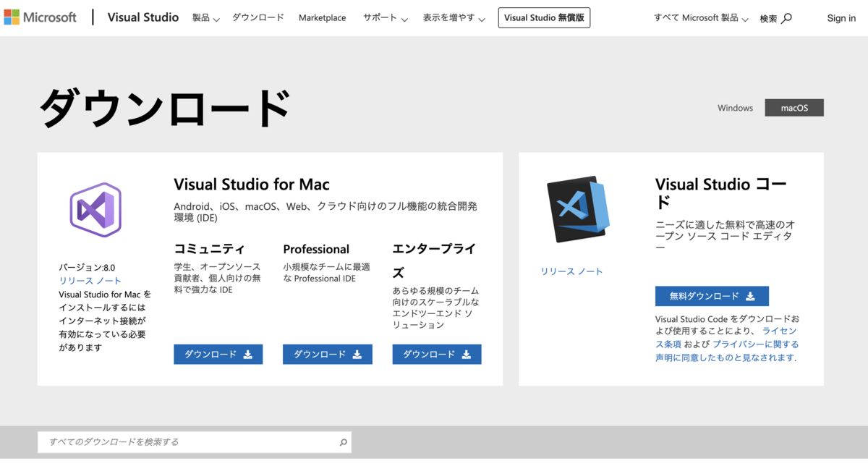The width and height of the screenshot is (868, 474).
Task: Select ダウンロード in the navigation bar
Action: pos(258,17)
